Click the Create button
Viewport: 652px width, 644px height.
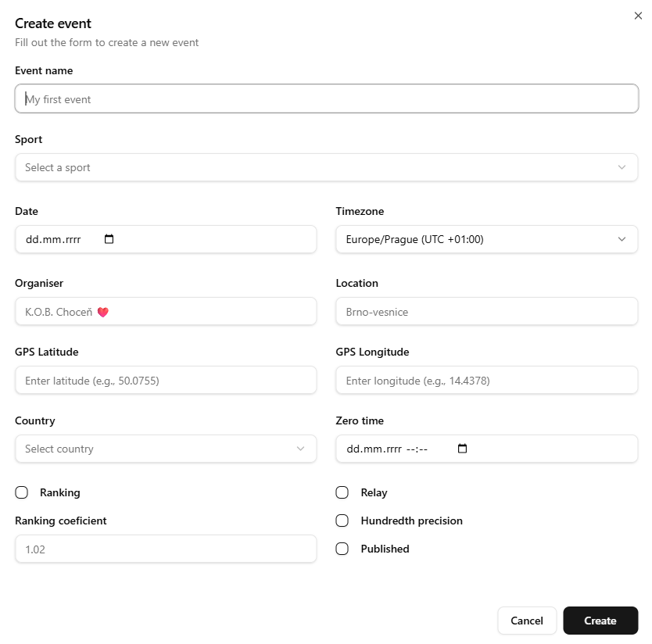pyautogui.click(x=600, y=621)
